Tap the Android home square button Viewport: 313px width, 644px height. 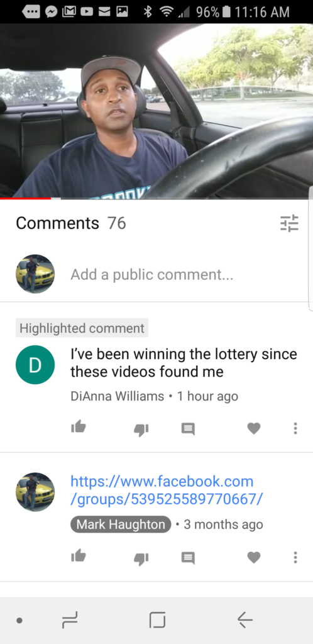[157, 619]
